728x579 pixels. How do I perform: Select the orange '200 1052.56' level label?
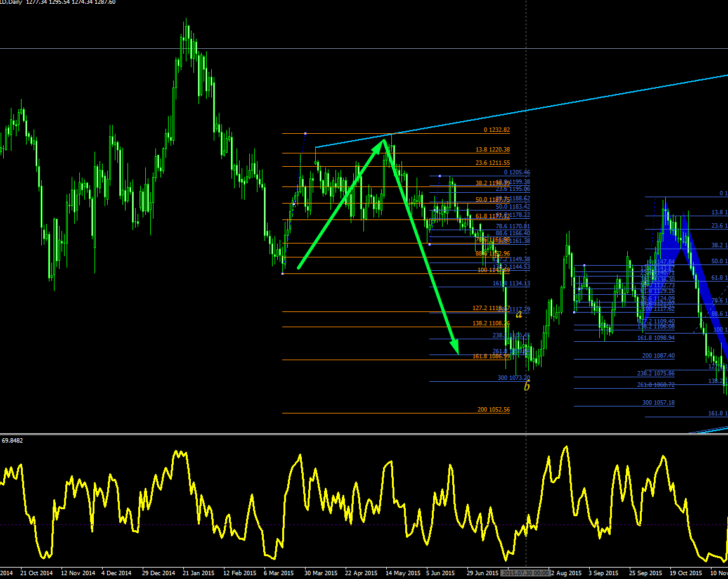[493, 410]
